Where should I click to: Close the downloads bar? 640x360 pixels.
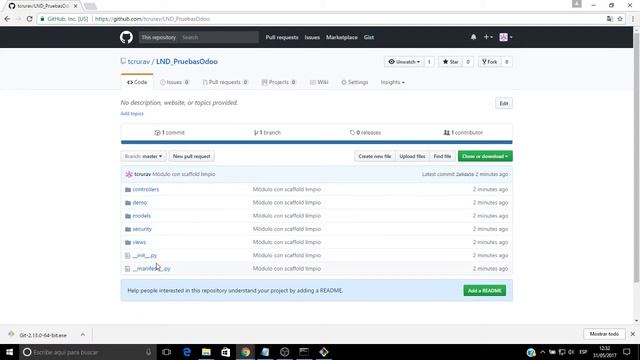[x=633, y=334]
